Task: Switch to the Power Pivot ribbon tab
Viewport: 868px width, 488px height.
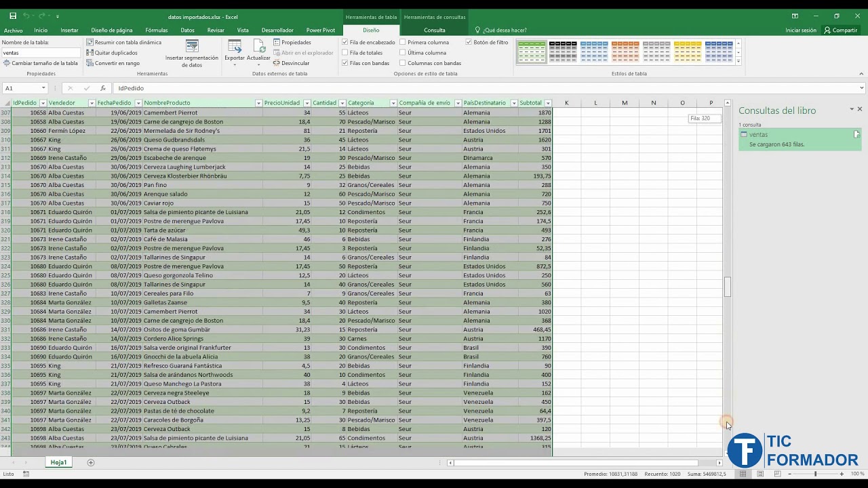Action: (x=321, y=30)
